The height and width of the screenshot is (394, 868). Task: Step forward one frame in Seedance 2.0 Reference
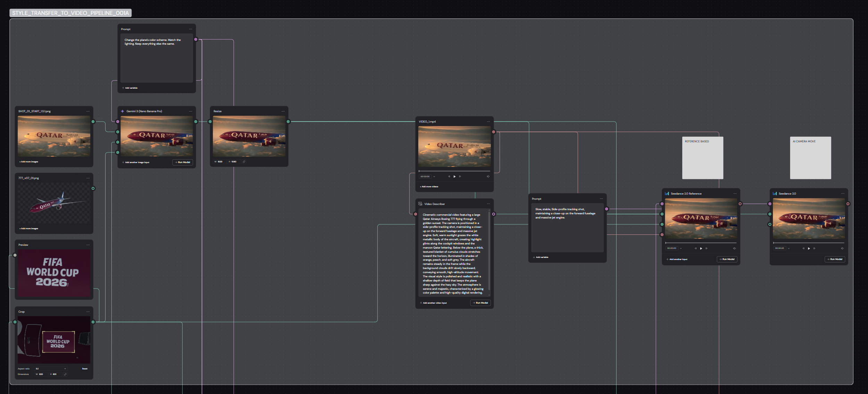click(707, 248)
